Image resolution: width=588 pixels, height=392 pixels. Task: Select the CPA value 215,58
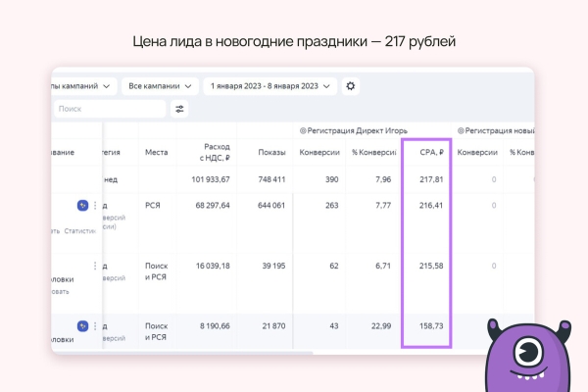431,266
